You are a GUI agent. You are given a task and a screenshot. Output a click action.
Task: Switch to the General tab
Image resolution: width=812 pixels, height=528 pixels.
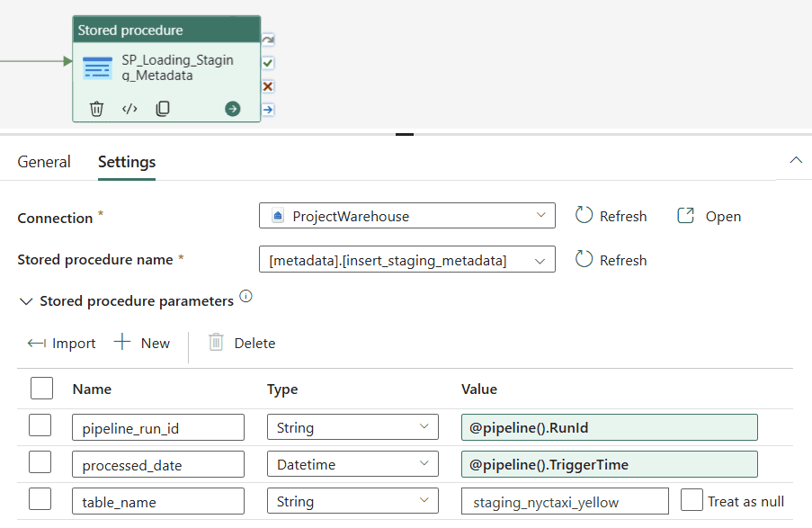[44, 162]
